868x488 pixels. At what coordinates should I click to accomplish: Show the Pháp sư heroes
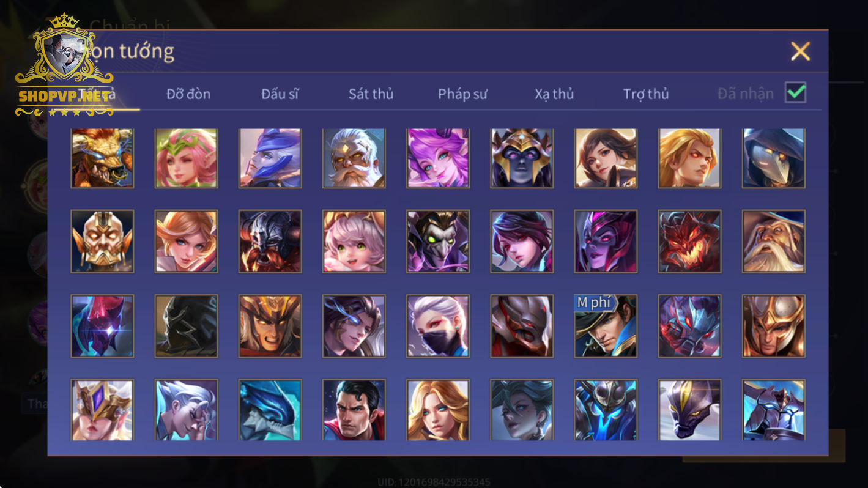(462, 94)
